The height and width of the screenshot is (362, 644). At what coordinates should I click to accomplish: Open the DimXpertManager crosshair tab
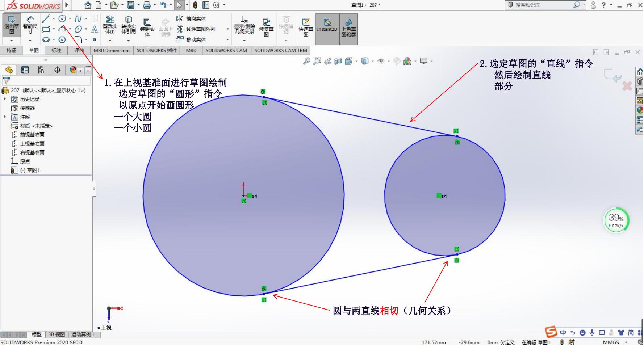coord(57,70)
